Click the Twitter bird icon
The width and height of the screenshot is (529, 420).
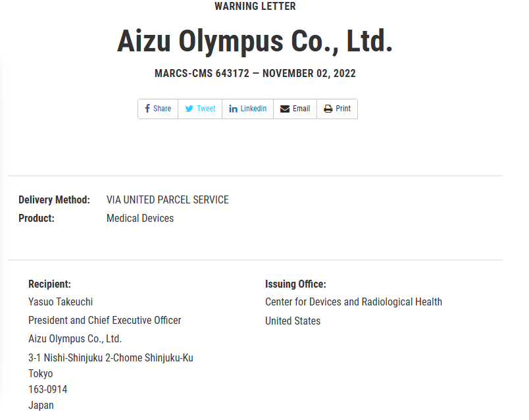189,109
